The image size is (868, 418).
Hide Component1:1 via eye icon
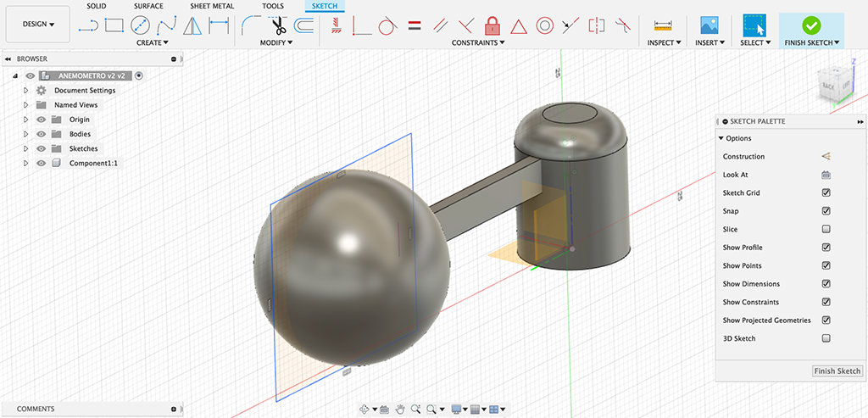coord(41,164)
